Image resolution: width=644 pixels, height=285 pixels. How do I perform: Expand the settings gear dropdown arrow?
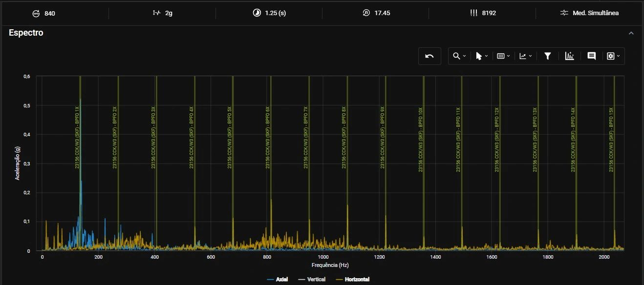click(618, 56)
